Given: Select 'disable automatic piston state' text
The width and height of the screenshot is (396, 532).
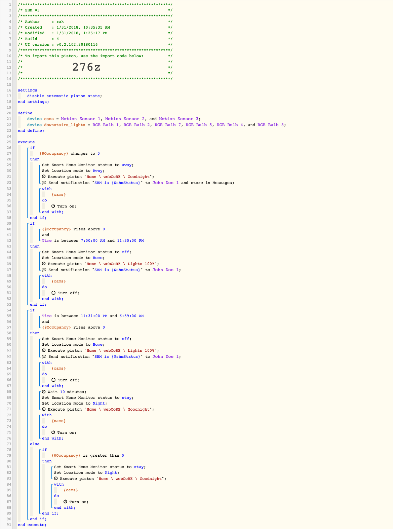Looking at the screenshot, I should (x=64, y=96).
